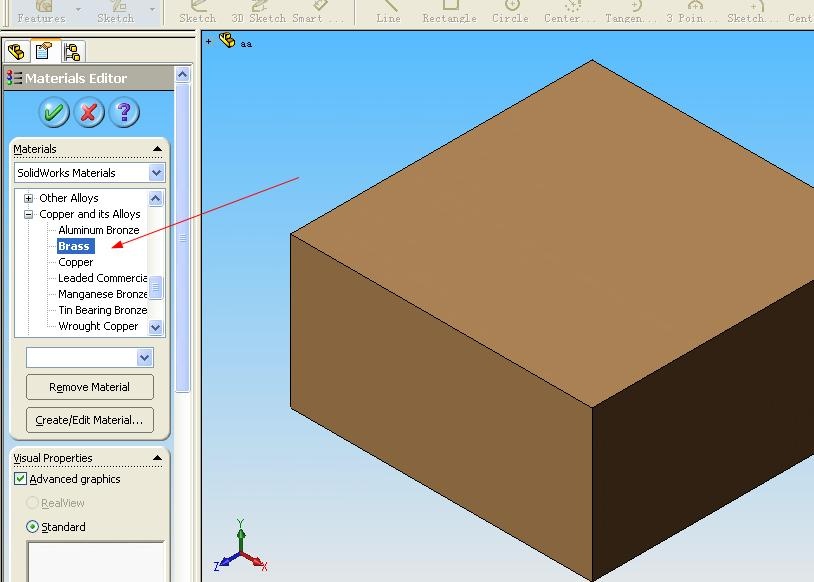Screen dimensions: 814x582
Task: Open the empty dropdown above Remove Material
Action: 144,357
